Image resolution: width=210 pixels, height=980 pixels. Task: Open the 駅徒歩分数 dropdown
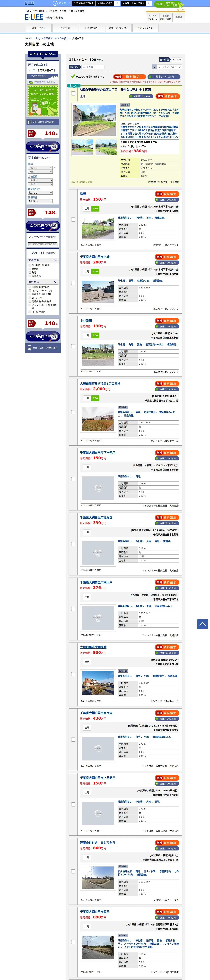(40, 193)
